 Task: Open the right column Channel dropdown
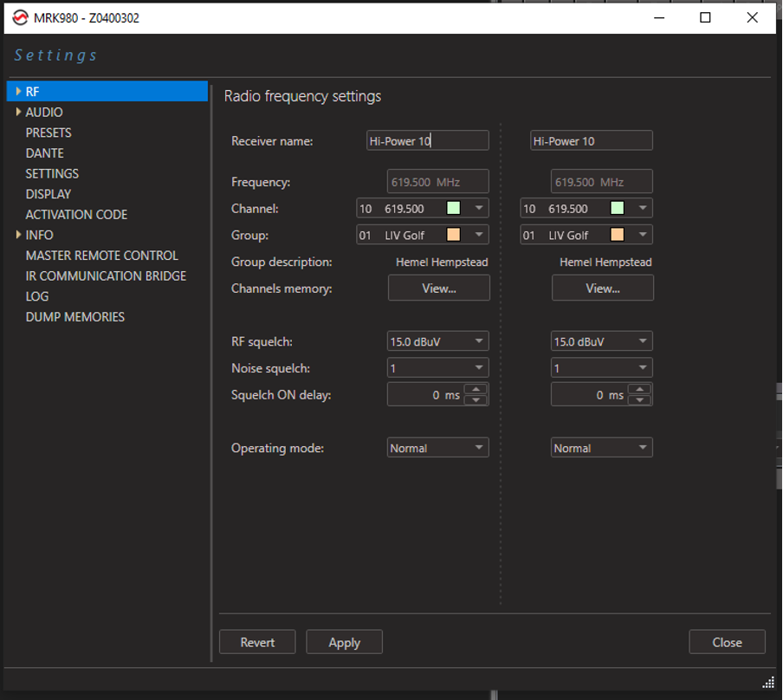(x=641, y=208)
